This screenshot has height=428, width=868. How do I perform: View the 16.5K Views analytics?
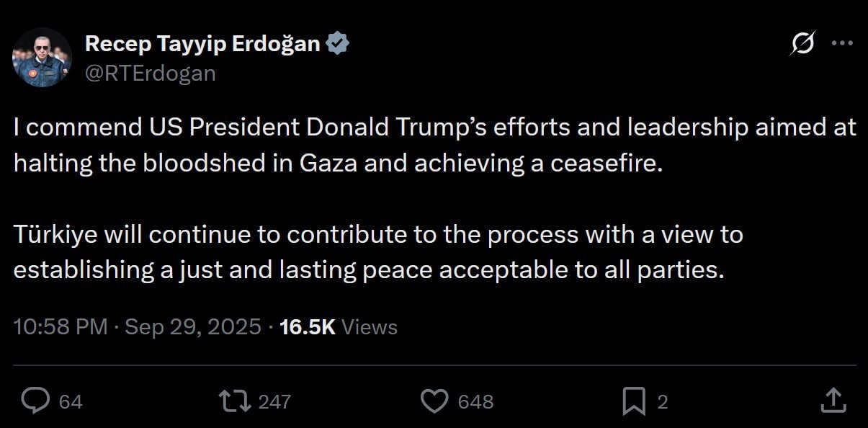pos(338,327)
